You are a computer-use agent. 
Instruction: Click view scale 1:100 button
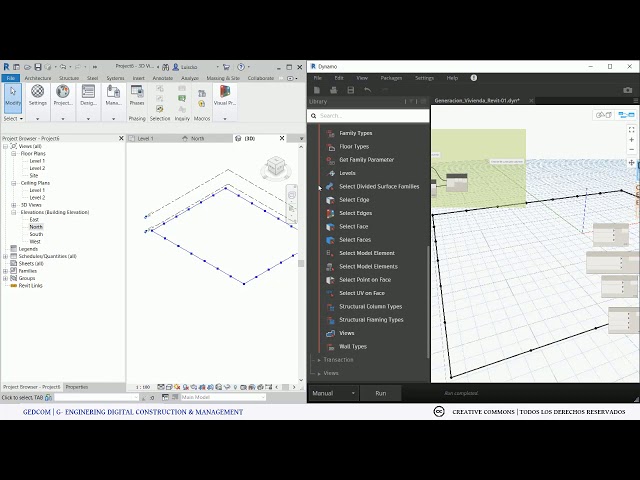(143, 387)
